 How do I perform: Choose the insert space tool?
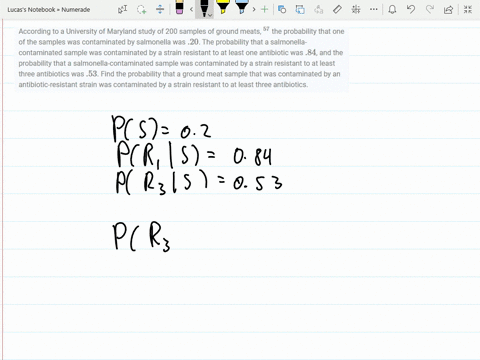[160, 9]
